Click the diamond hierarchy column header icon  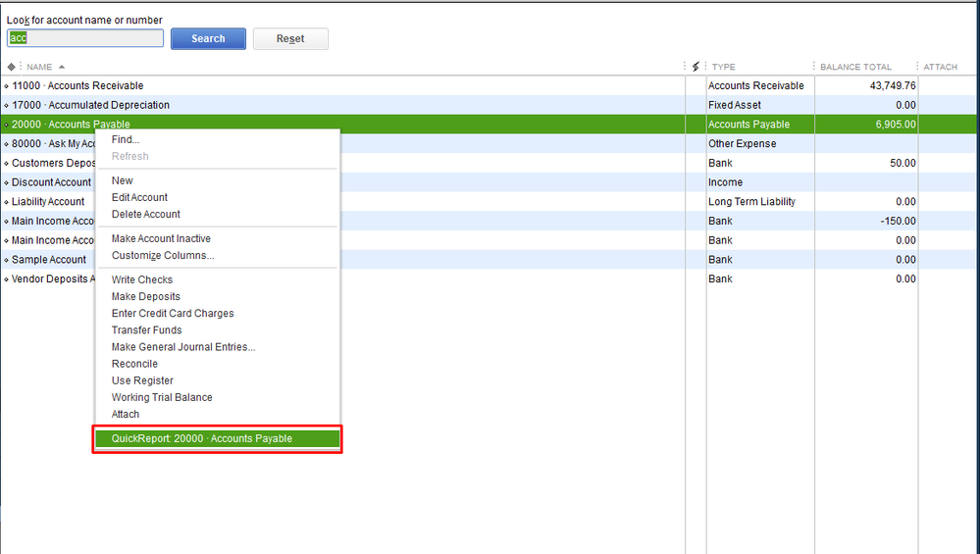tap(11, 67)
